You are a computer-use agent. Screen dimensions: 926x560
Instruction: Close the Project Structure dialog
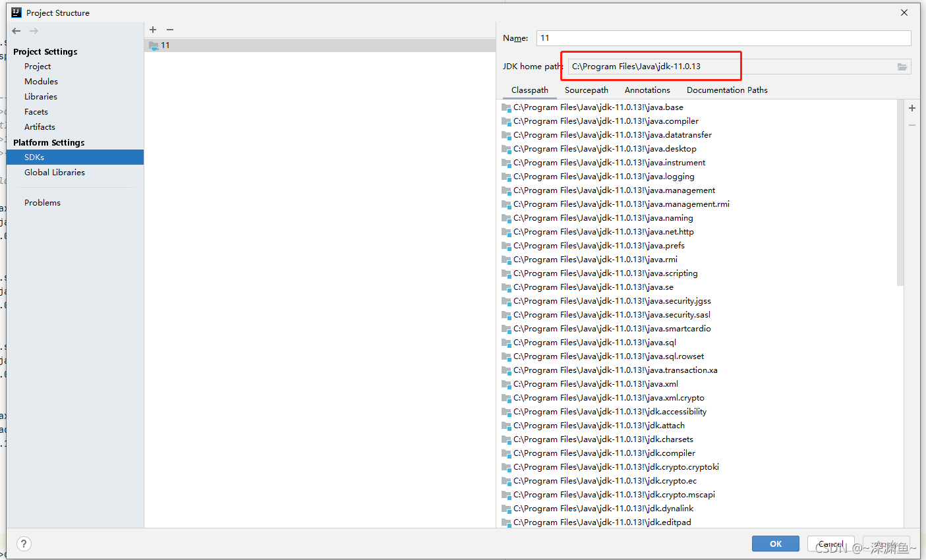click(x=904, y=13)
